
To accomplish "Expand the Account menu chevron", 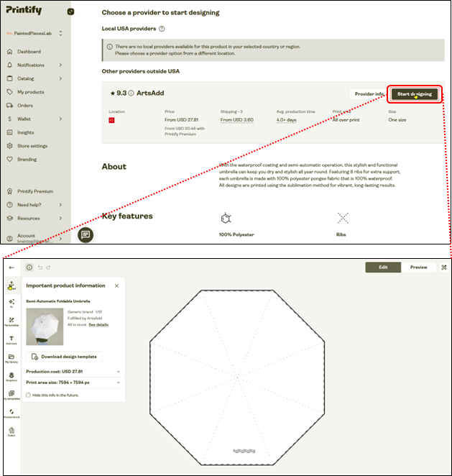I will [60, 238].
